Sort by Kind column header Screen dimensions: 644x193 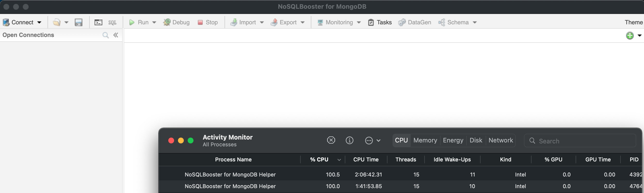coord(506,159)
